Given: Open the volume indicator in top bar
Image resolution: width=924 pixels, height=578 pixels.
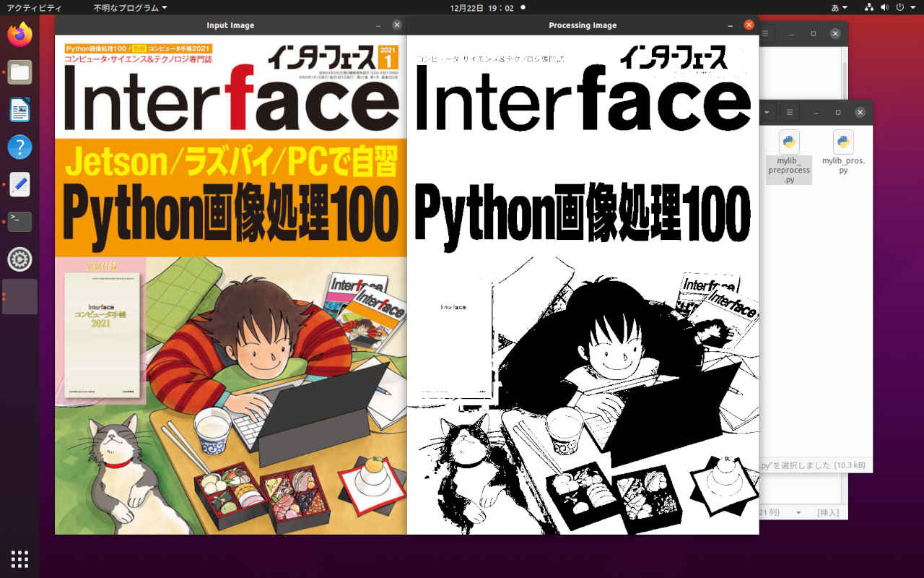Looking at the screenshot, I should [884, 8].
